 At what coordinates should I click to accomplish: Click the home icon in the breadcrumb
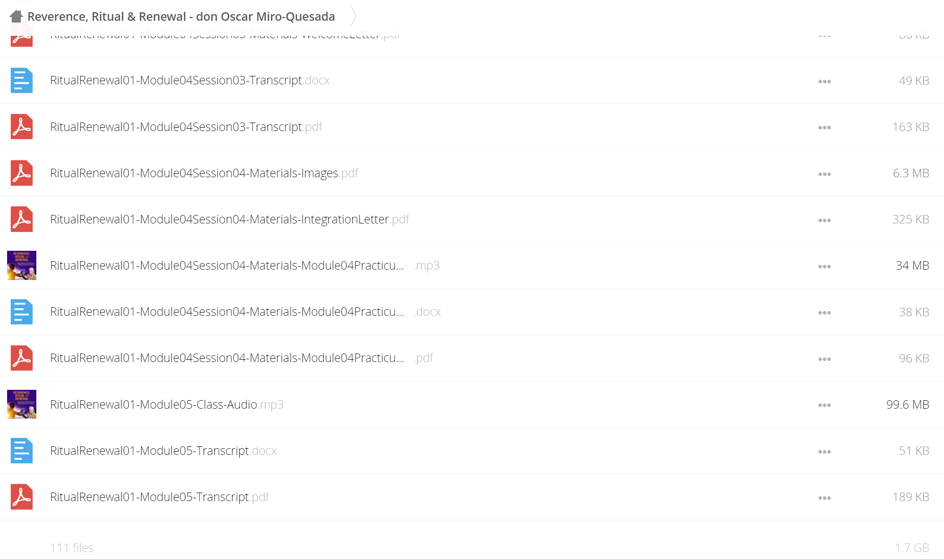(16, 16)
